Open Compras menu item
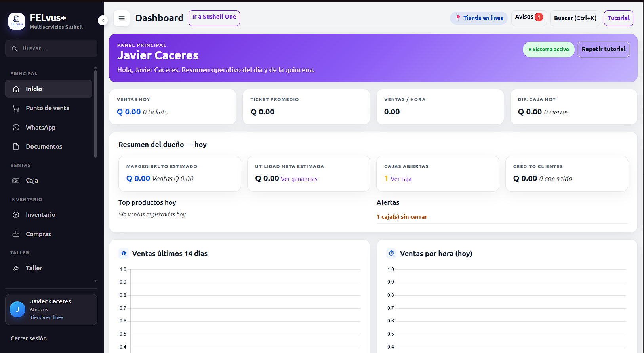This screenshot has width=644, height=353. pos(49,234)
